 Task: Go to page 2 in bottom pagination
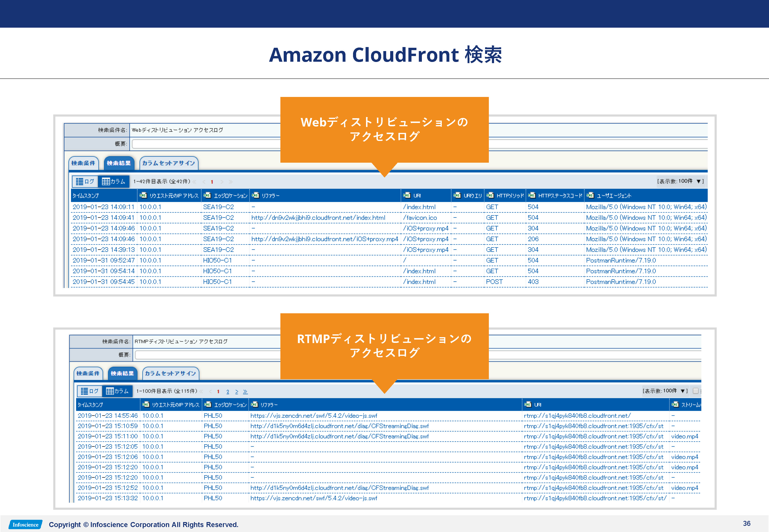pos(227,392)
